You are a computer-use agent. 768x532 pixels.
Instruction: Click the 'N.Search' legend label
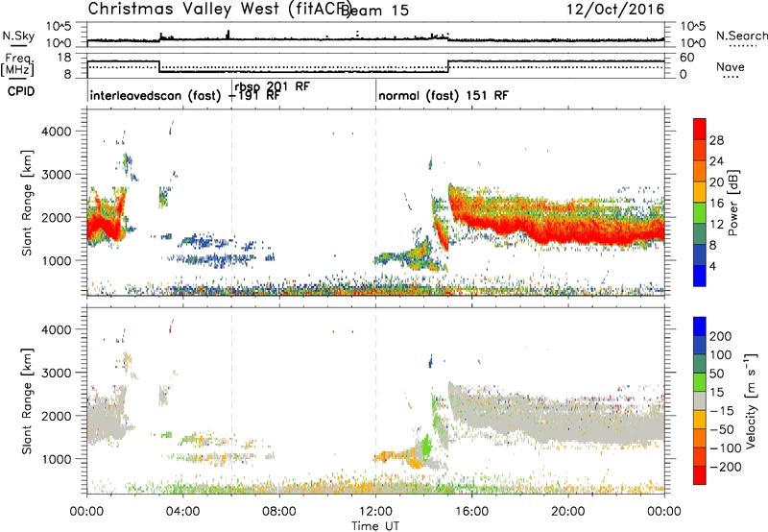click(741, 36)
